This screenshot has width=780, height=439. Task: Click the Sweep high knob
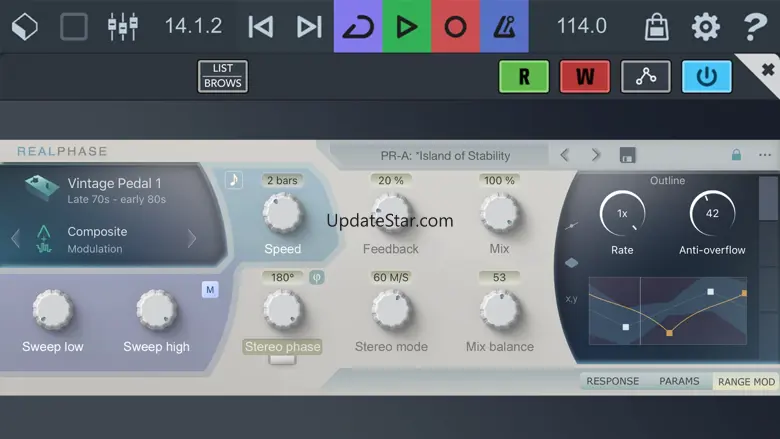[156, 310]
